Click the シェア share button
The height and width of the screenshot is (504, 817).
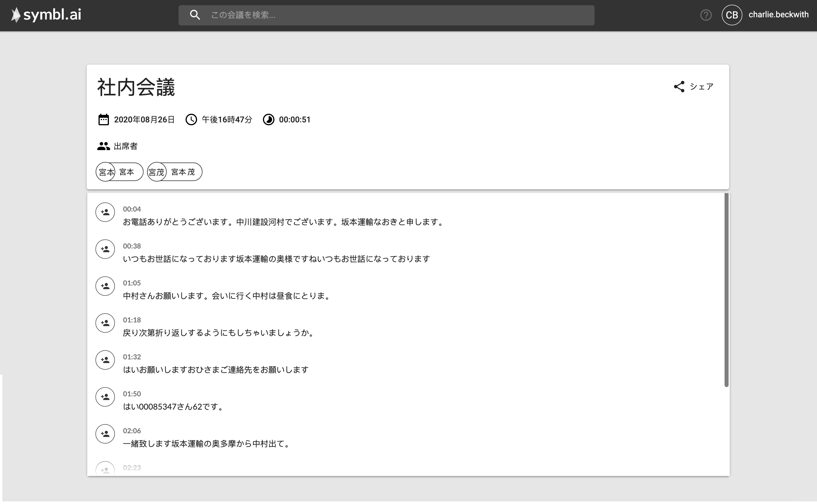694,87
